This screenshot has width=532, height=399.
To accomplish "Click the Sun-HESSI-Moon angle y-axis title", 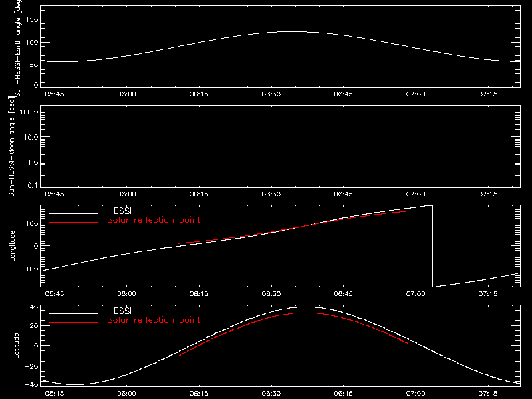I will click(11, 146).
